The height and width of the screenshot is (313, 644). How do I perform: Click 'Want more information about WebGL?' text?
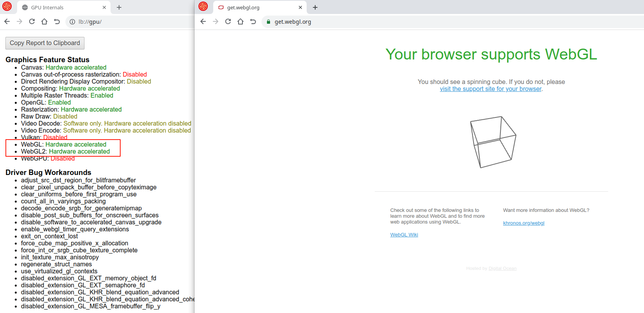point(546,210)
